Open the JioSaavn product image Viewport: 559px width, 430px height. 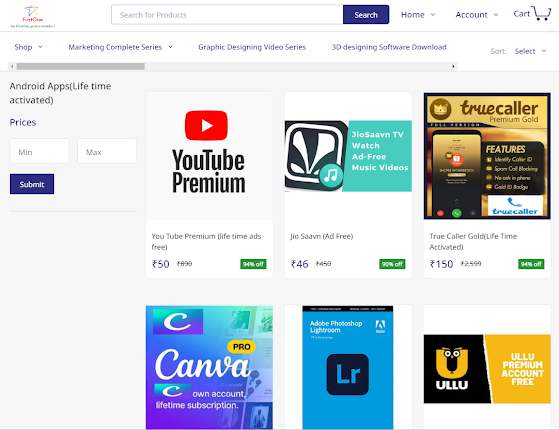click(348, 156)
